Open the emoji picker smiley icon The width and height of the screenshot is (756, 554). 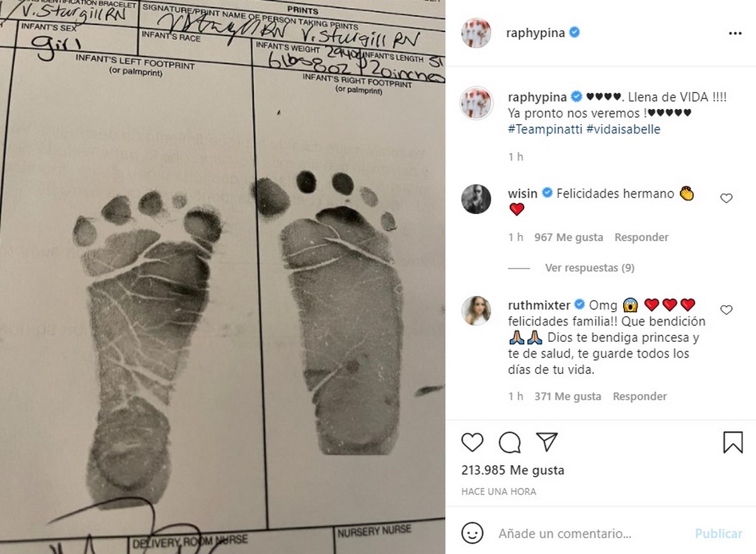472,533
